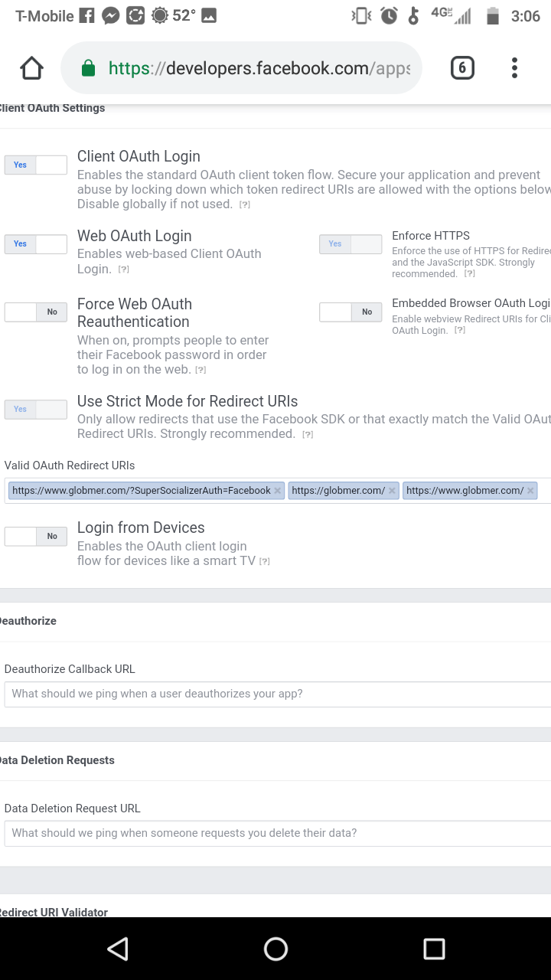
Task: Toggle Web OAuth Login switch
Action: tap(36, 243)
